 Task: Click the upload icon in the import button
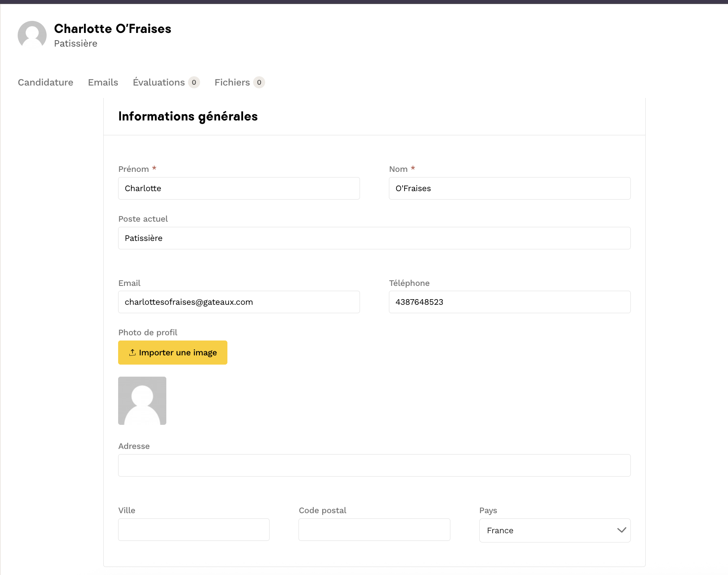pyautogui.click(x=132, y=353)
